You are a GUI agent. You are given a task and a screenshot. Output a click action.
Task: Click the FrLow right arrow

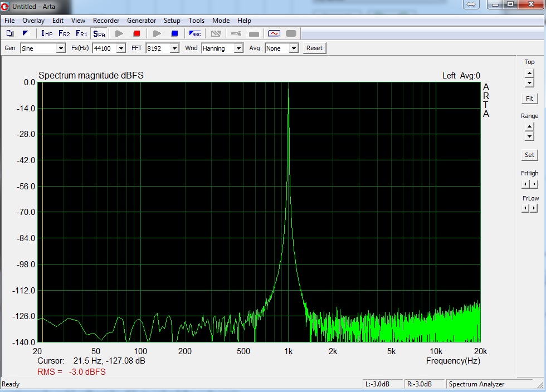pyautogui.click(x=534, y=208)
